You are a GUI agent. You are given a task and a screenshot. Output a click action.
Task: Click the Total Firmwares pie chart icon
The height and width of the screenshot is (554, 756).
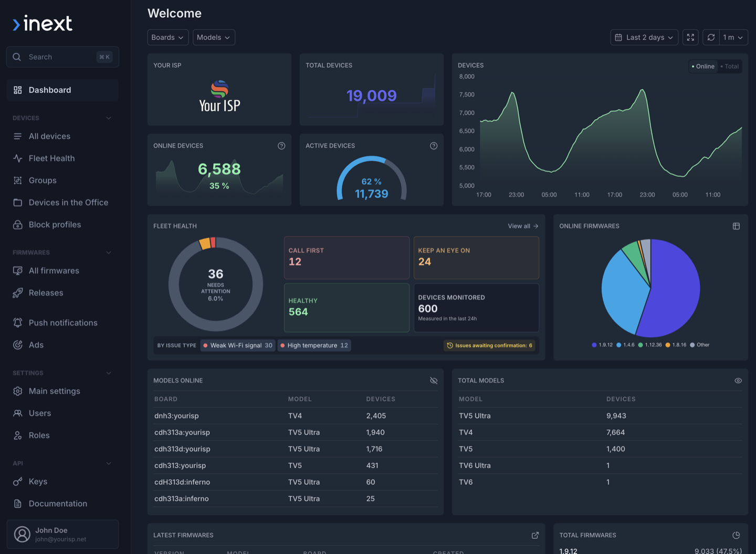(x=736, y=535)
